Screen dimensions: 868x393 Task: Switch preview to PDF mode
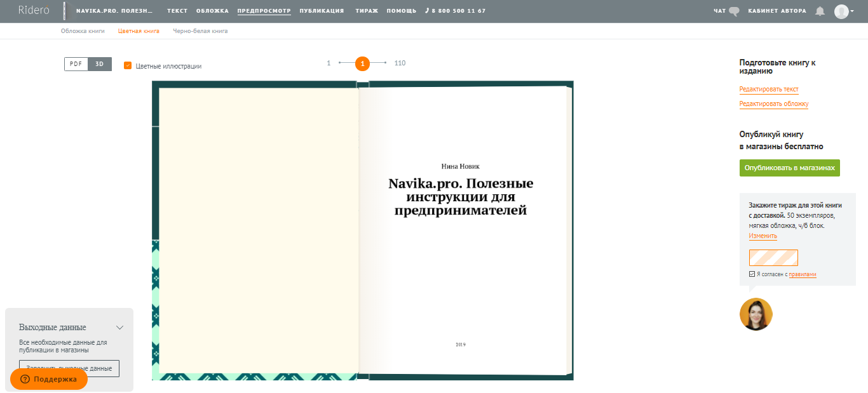pos(76,64)
